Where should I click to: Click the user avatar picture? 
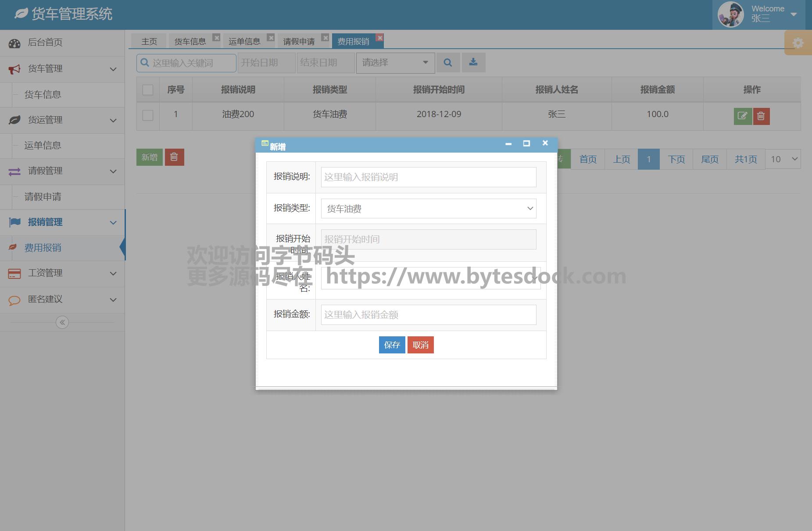730,14
